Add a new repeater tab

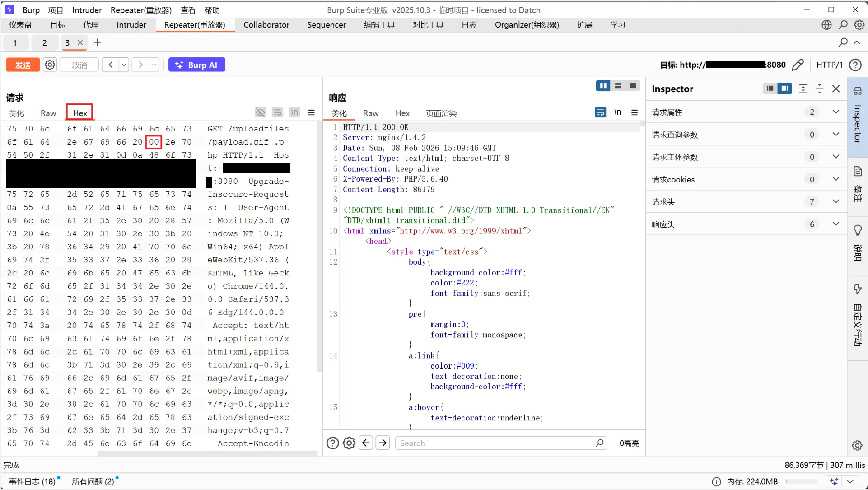97,42
